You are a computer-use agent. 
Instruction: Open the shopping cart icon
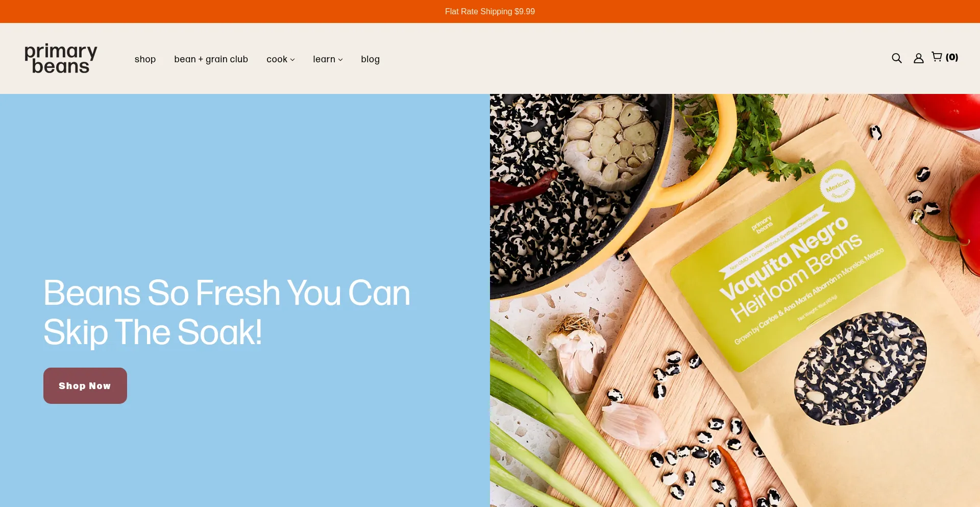[x=937, y=57]
